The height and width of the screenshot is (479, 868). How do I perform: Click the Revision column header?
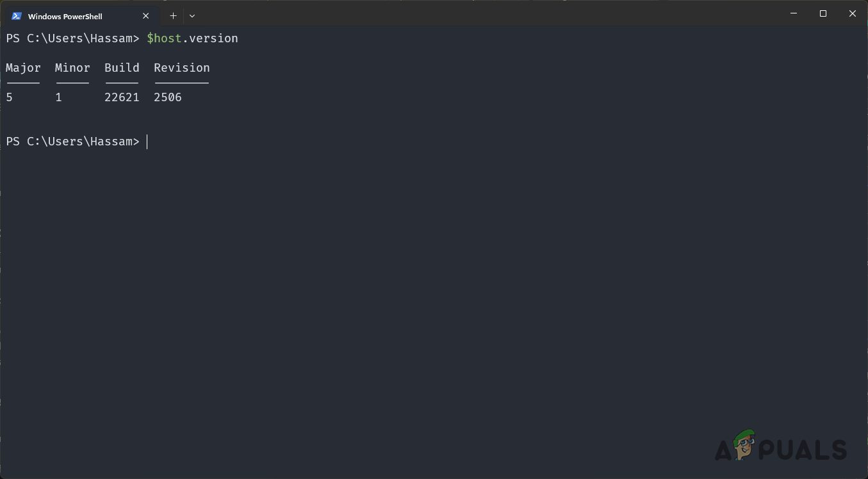[x=181, y=67]
